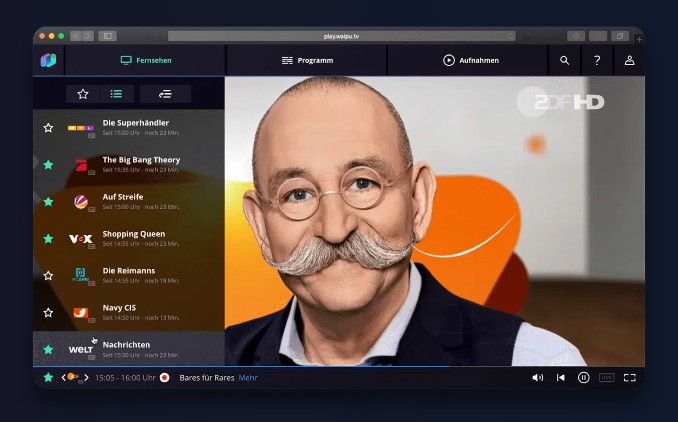Play The Big Bang Theory title
The width and height of the screenshot is (678, 422).
141,160
